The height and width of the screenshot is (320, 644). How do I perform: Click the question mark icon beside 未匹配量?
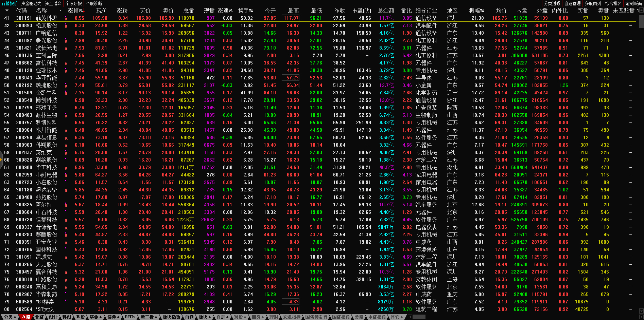[638, 11]
